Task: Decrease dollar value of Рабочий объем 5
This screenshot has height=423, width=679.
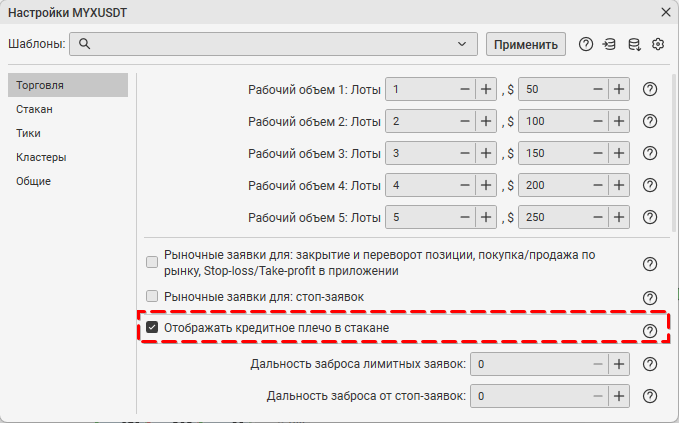Action: pyautogui.click(x=598, y=217)
